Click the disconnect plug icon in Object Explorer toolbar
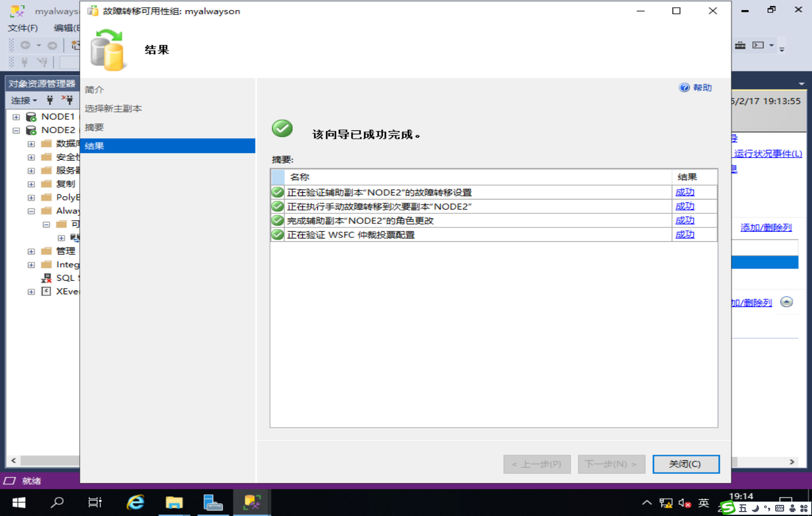The width and height of the screenshot is (812, 516). click(67, 100)
